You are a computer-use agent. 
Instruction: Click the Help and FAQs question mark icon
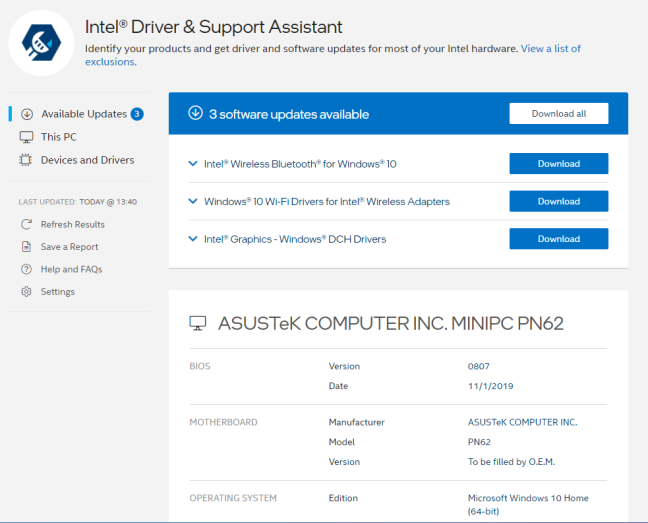click(x=26, y=269)
